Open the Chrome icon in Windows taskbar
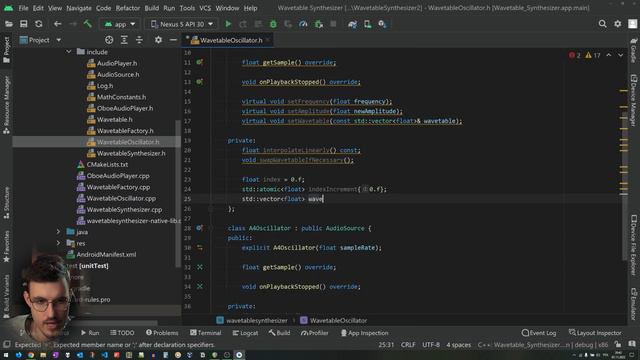Image resolution: width=640 pixels, height=360 pixels. tap(31, 355)
